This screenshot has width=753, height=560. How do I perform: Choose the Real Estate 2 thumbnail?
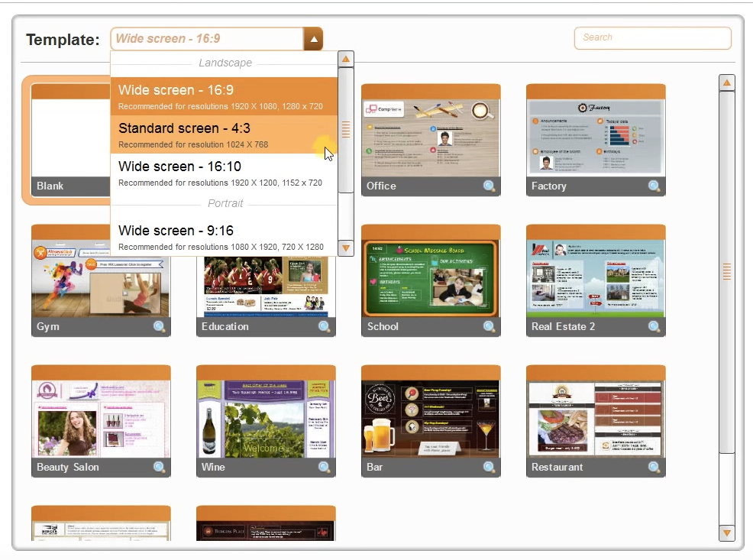596,279
